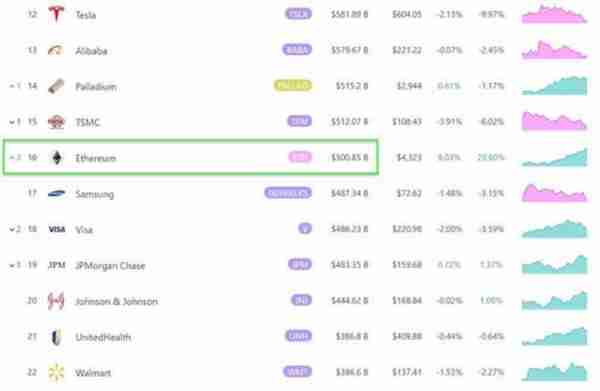Click the Visa ticker badge
600x391 pixels.
(x=305, y=229)
